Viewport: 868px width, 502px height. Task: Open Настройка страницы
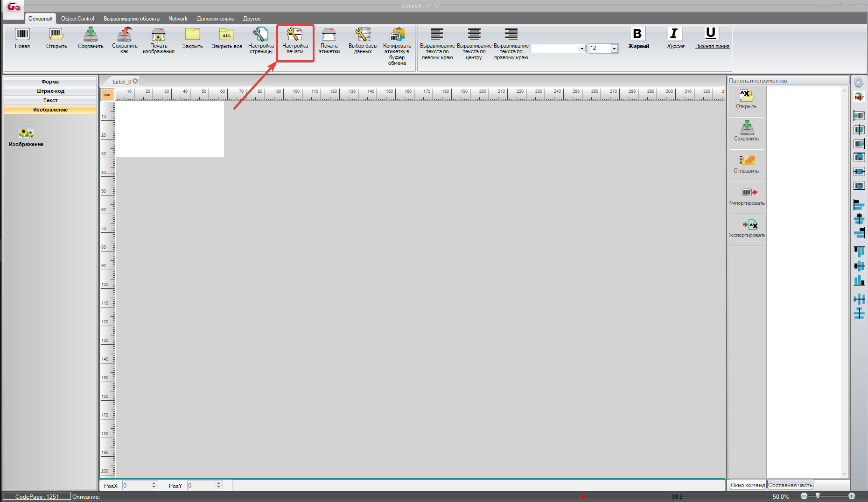click(x=261, y=41)
